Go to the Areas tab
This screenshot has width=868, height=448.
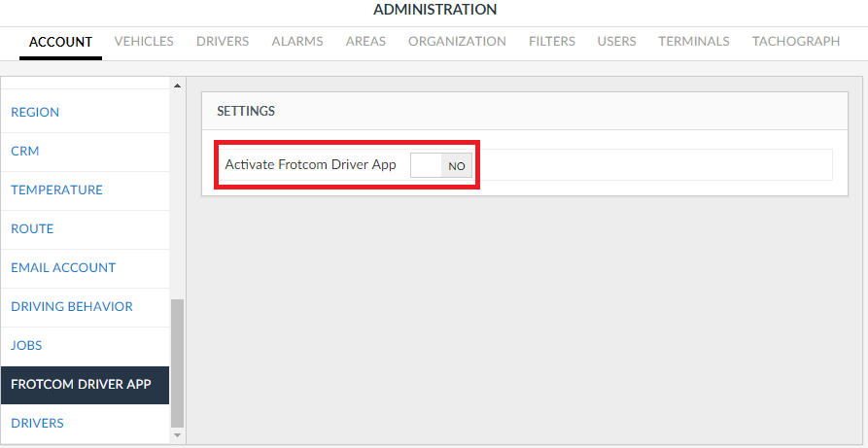click(x=365, y=42)
